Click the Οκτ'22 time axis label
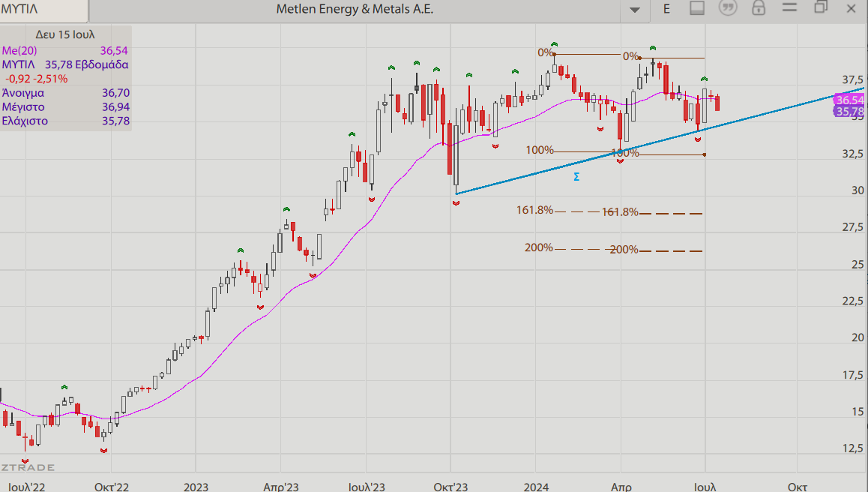The height and width of the screenshot is (492, 868). 111,487
